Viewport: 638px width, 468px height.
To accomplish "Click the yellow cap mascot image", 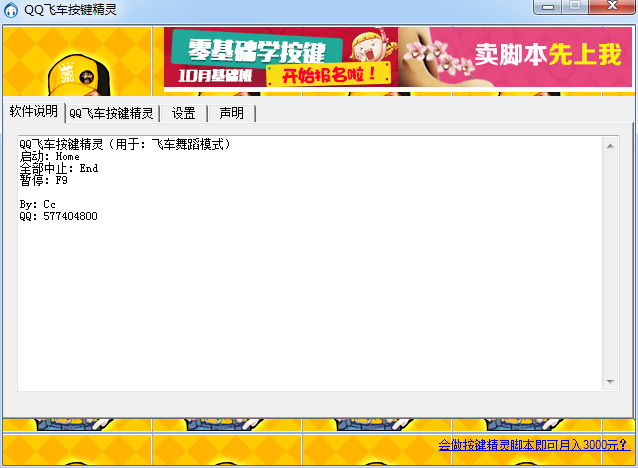I will coord(79,75).
